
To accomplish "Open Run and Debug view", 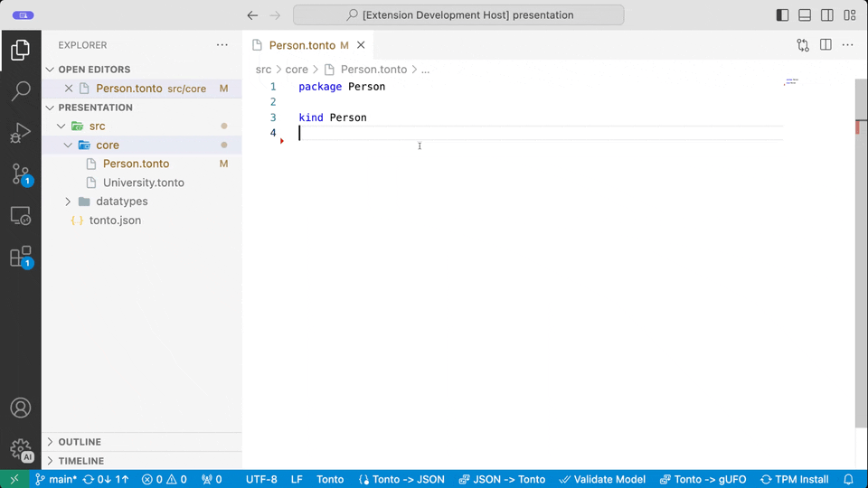I will point(21,133).
